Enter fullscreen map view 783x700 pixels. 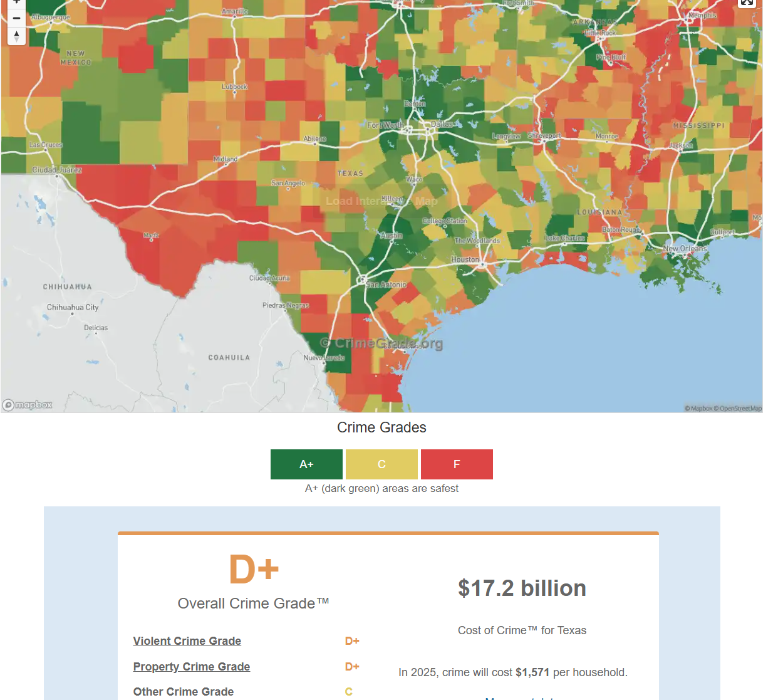pyautogui.click(x=747, y=2)
